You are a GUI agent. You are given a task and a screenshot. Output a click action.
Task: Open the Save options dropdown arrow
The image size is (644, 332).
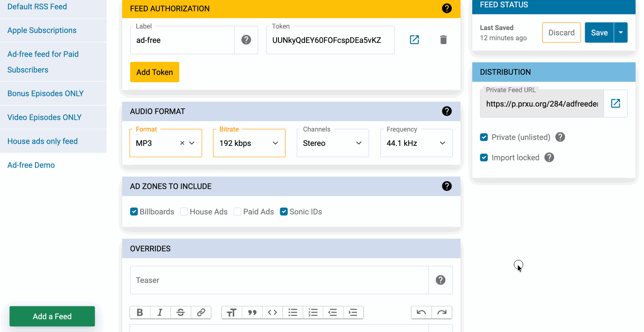tap(621, 33)
